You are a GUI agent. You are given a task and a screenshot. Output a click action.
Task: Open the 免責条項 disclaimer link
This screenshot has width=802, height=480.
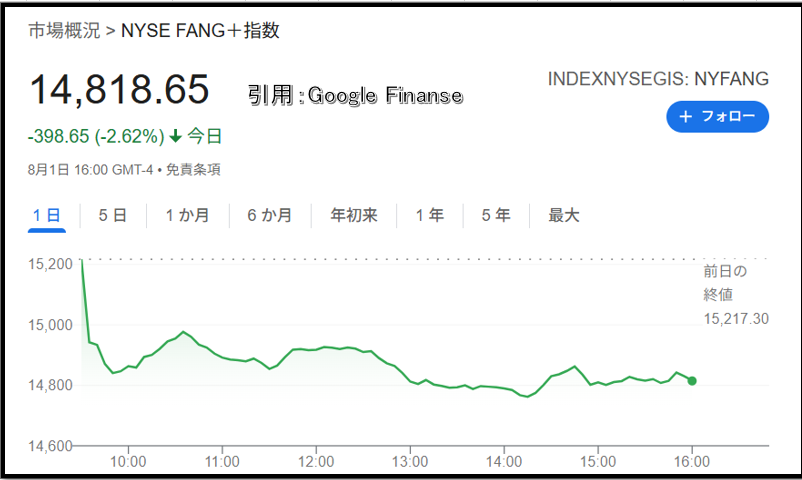click(193, 170)
